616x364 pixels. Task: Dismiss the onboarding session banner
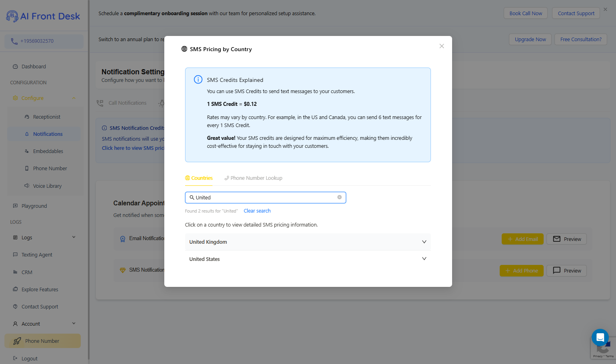tap(605, 10)
